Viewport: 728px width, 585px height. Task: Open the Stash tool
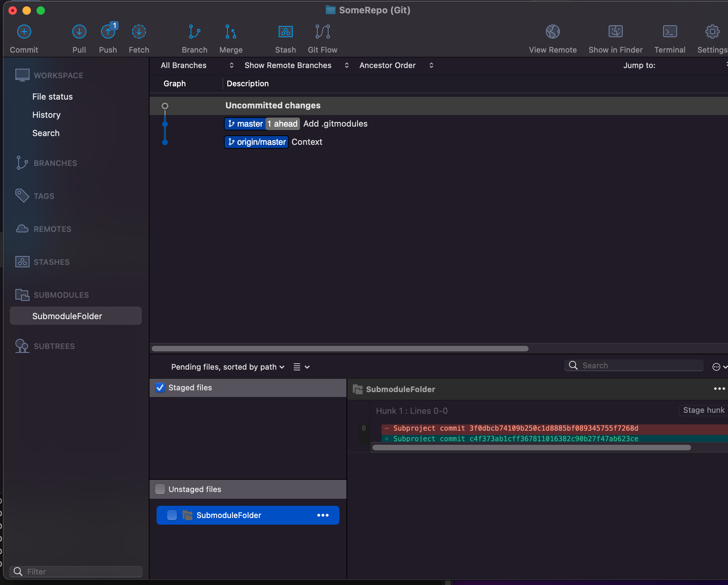pos(285,32)
